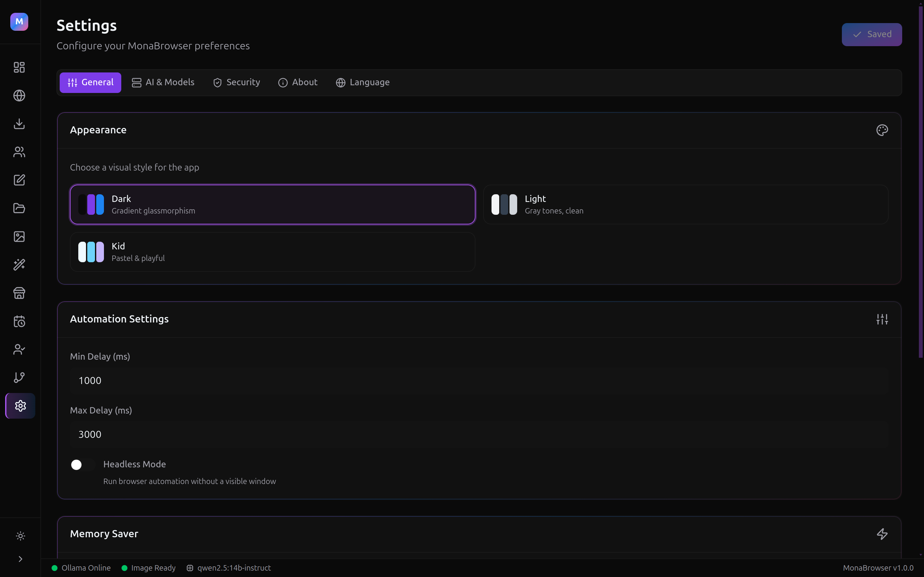The image size is (924, 577).
Task: Click the lightning icon on Memory Saver
Action: click(882, 533)
